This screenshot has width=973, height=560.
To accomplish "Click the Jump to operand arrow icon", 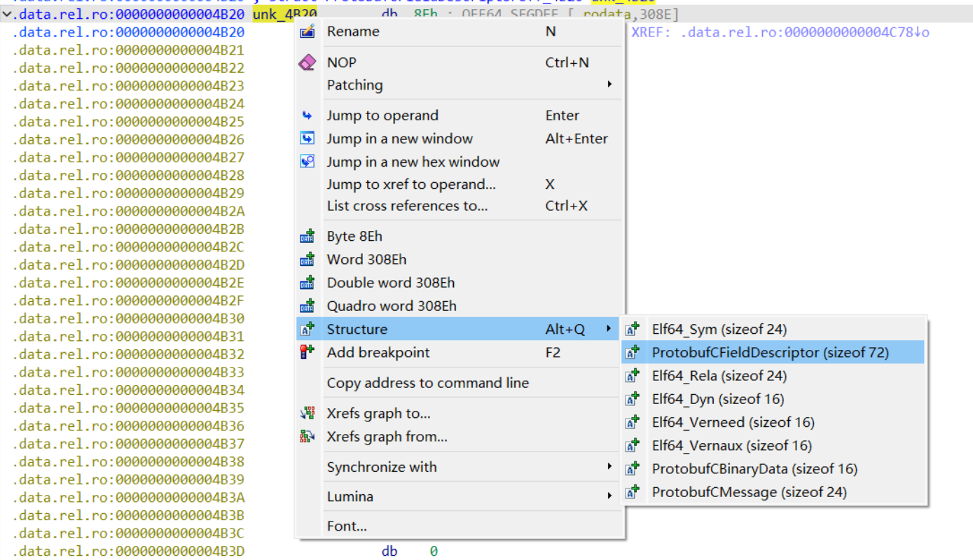I will [x=307, y=115].
